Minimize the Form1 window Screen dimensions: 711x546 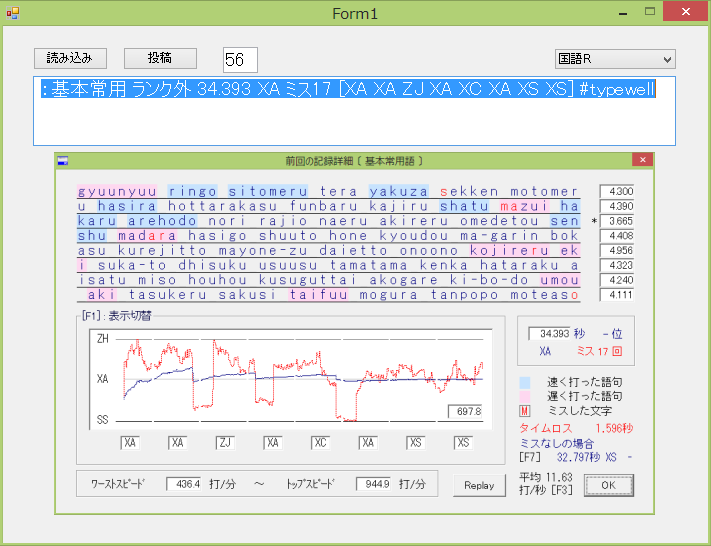pyautogui.click(x=623, y=14)
